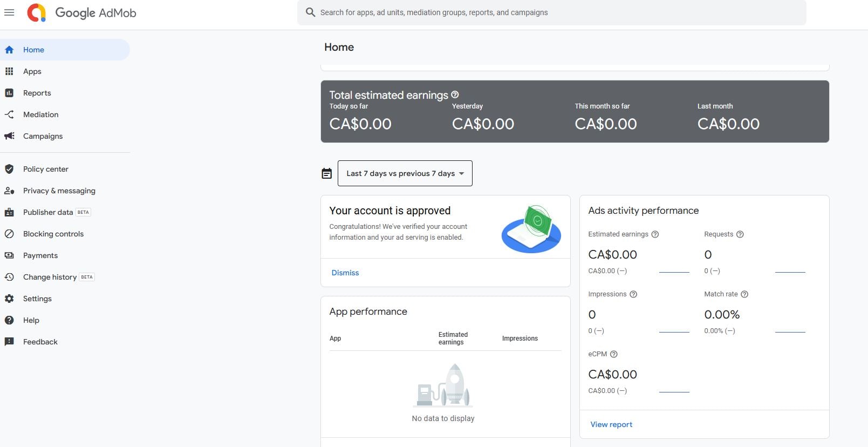Click the search field for apps and ad units
Screen dimensions: 868x447
tap(552, 12)
